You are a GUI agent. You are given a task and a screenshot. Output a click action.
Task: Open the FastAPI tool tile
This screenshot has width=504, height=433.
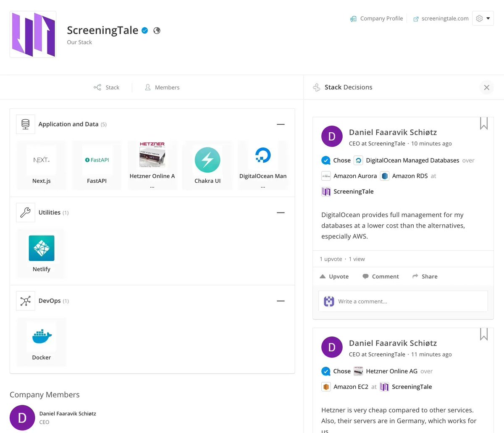click(x=97, y=165)
